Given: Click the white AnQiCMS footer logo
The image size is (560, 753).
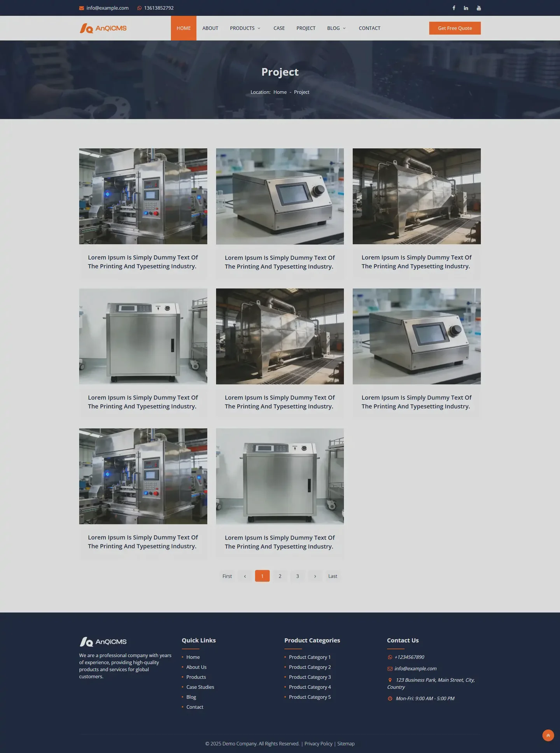Looking at the screenshot, I should (103, 642).
